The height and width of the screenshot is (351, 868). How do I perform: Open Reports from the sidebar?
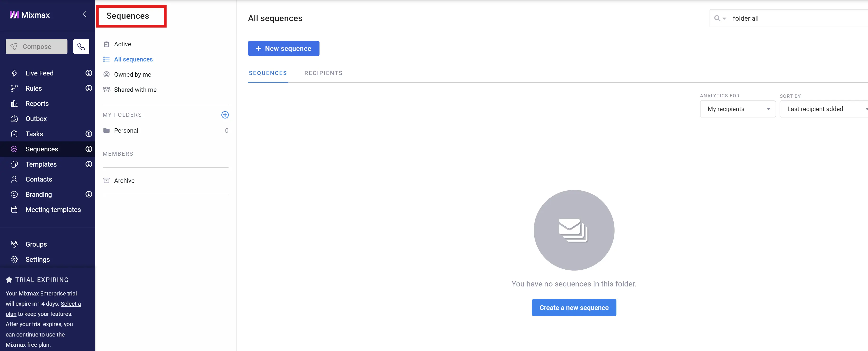point(37,104)
